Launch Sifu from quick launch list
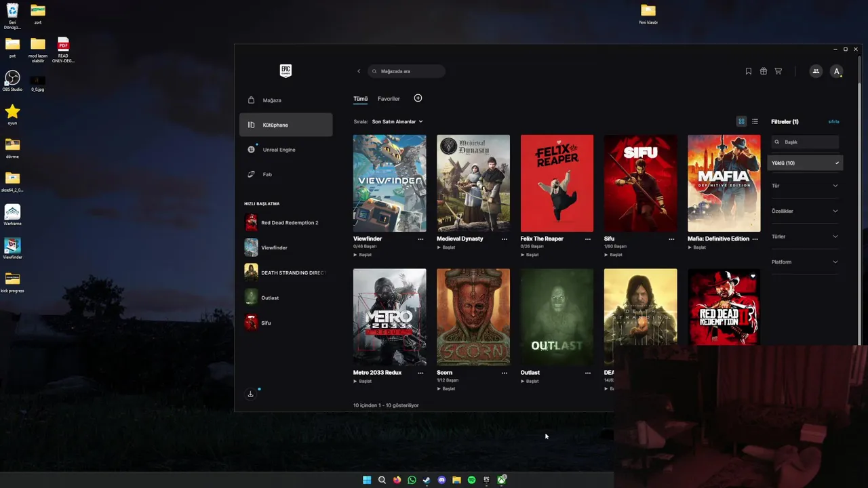The width and height of the screenshot is (868, 488). tap(285, 323)
